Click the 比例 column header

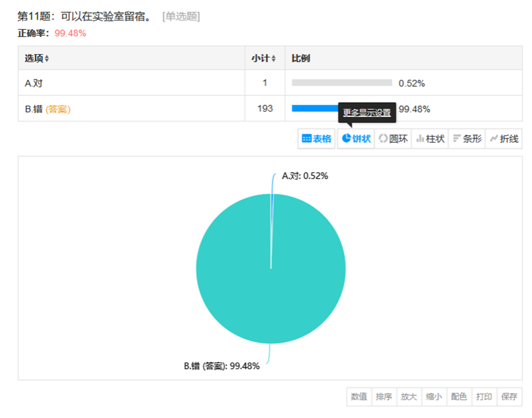point(300,58)
